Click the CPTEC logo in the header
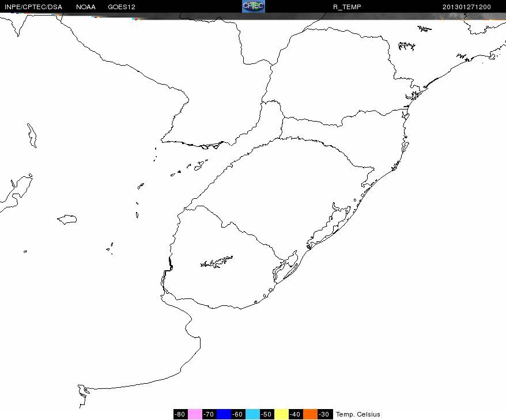The height and width of the screenshot is (420, 506). [254, 6]
